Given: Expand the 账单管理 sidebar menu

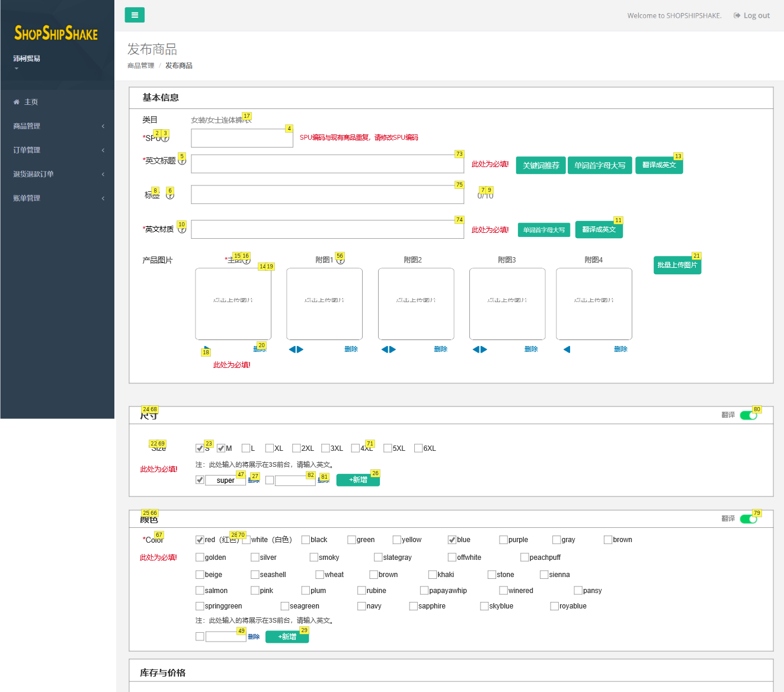Looking at the screenshot, I should coord(57,198).
